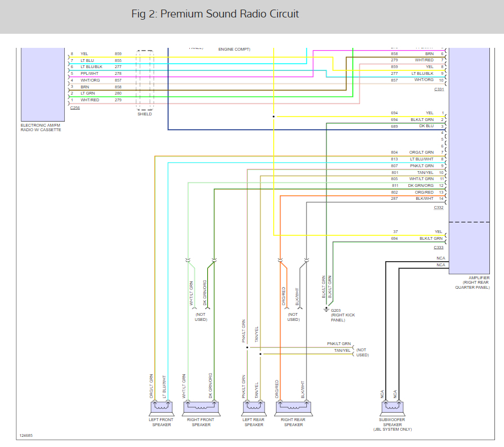Click the diagram number 124685
This screenshot has height=447, width=504.
point(26,436)
